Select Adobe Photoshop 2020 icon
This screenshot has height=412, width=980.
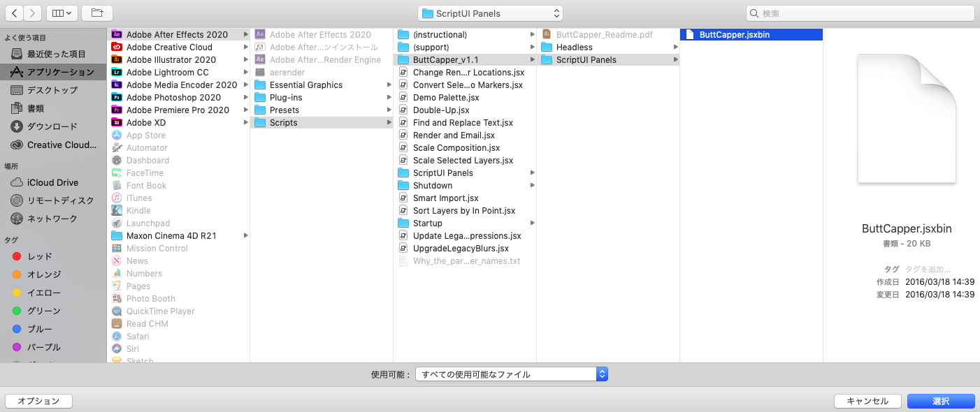[117, 97]
